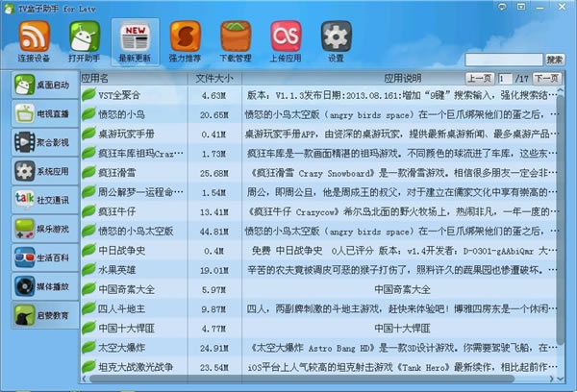Open the chat bubble icon in title bar

[x=502, y=7]
